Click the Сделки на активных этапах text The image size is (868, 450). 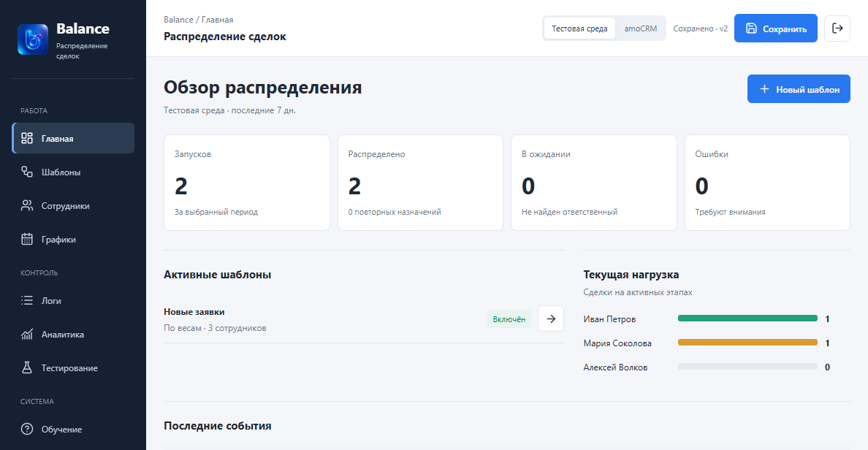638,292
